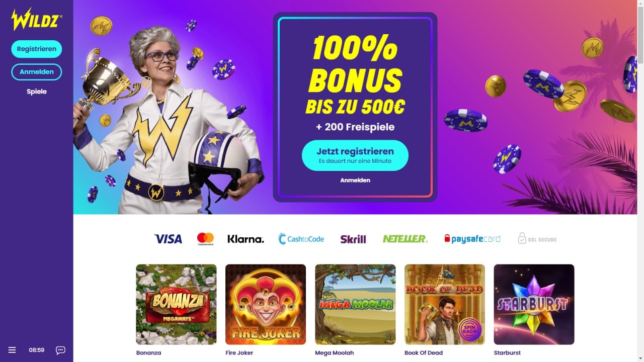This screenshot has width=644, height=362.
Task: Click the SSL Secure padlock badge
Action: pos(537,239)
